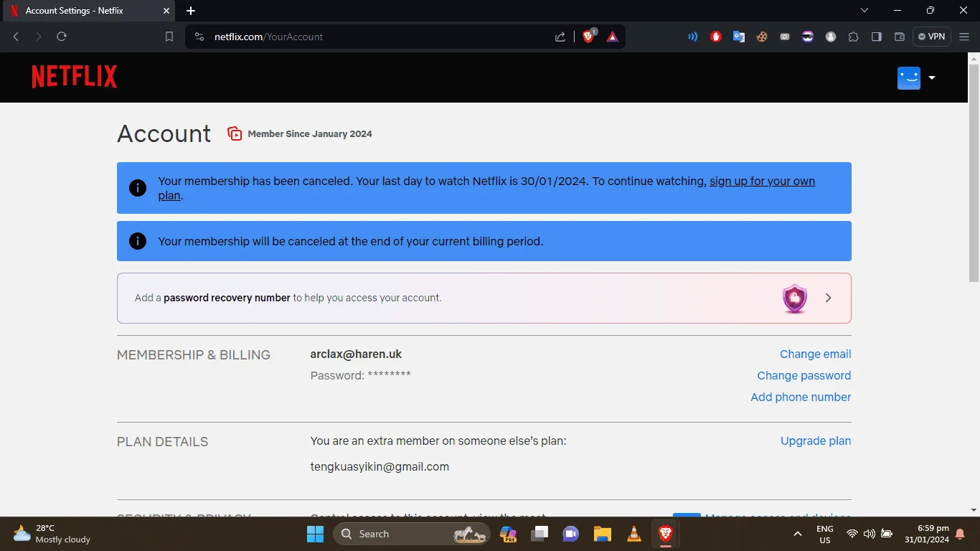Image resolution: width=980 pixels, height=551 pixels.
Task: Click the info icon on the billing period banner
Action: click(138, 241)
